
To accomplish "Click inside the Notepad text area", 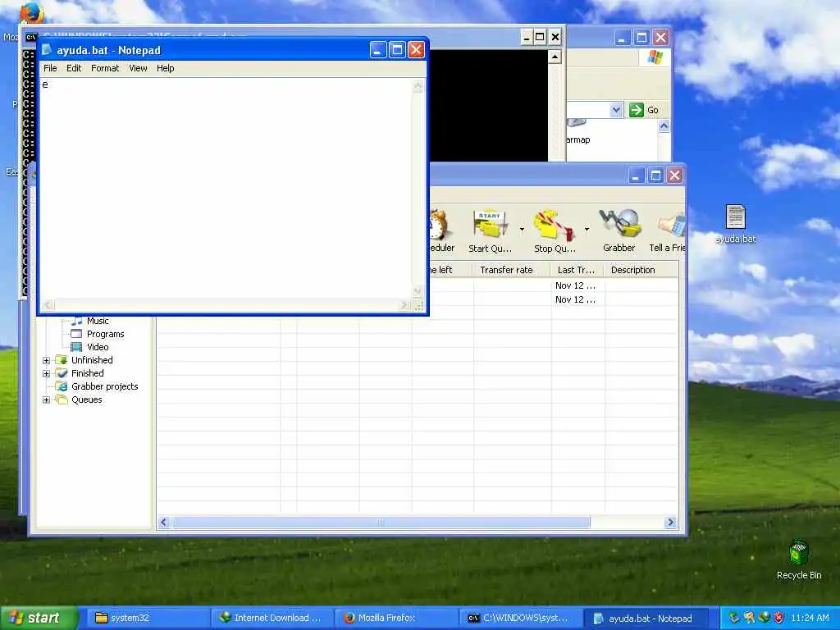I will pos(226,189).
